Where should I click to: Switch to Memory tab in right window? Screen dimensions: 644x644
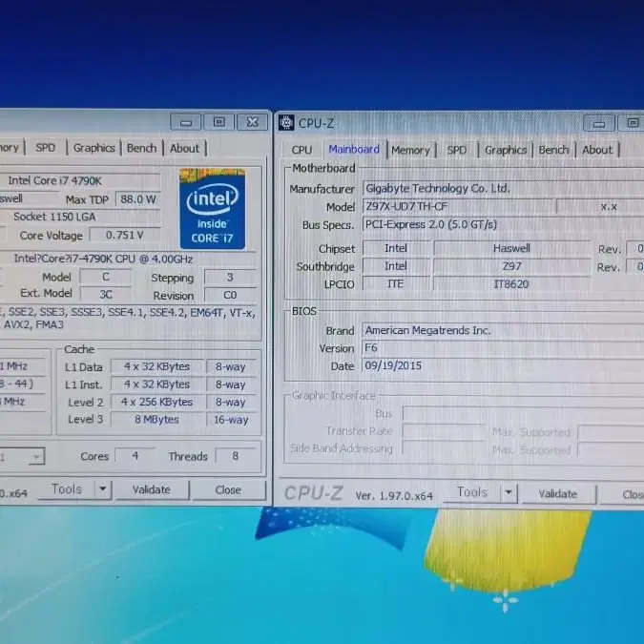coord(410,151)
